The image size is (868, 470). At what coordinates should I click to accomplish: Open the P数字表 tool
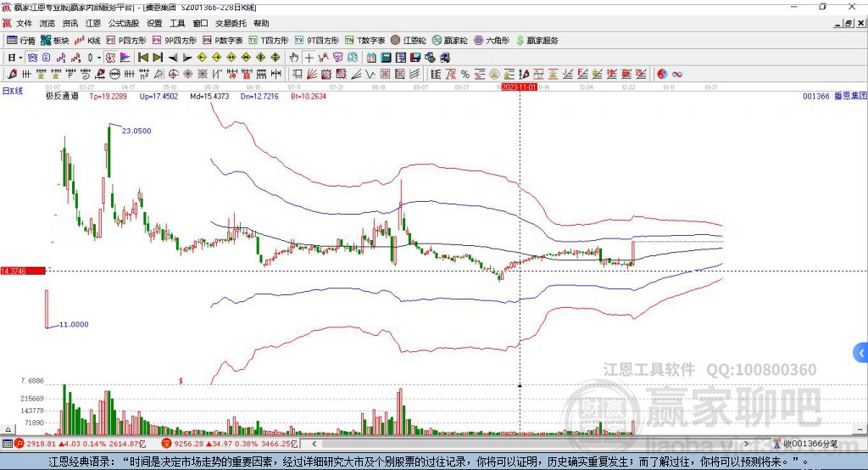(x=223, y=41)
